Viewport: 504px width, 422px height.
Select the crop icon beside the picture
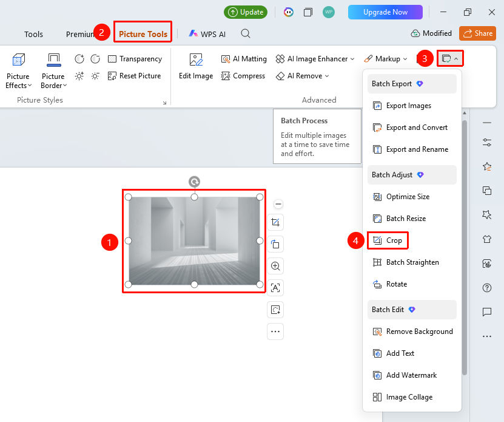(x=275, y=222)
